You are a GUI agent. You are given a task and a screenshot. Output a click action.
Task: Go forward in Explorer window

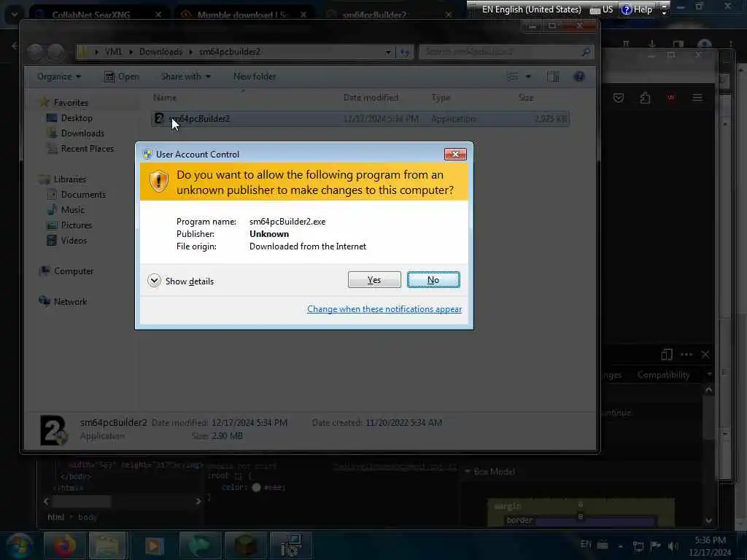(x=55, y=52)
